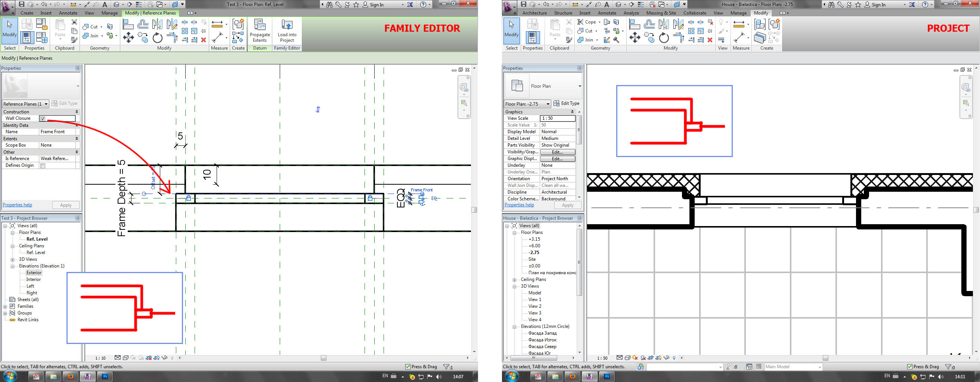980x382 pixels.
Task: Select the Move tool in Family Editor ribbon
Action: [128, 37]
